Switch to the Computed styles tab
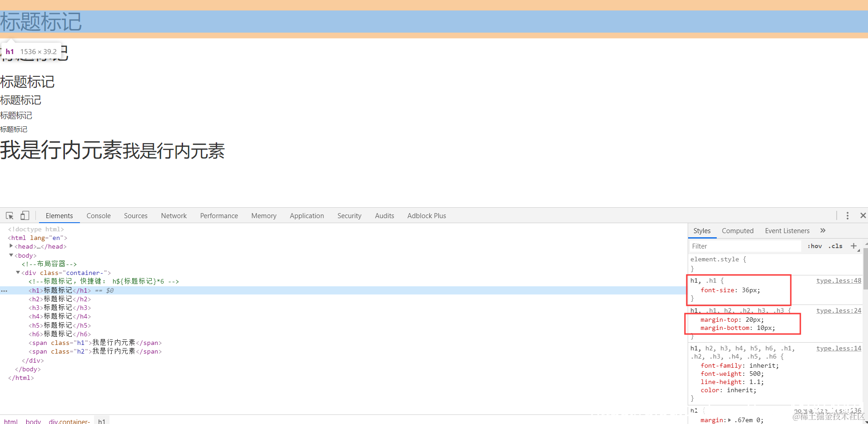 [738, 231]
